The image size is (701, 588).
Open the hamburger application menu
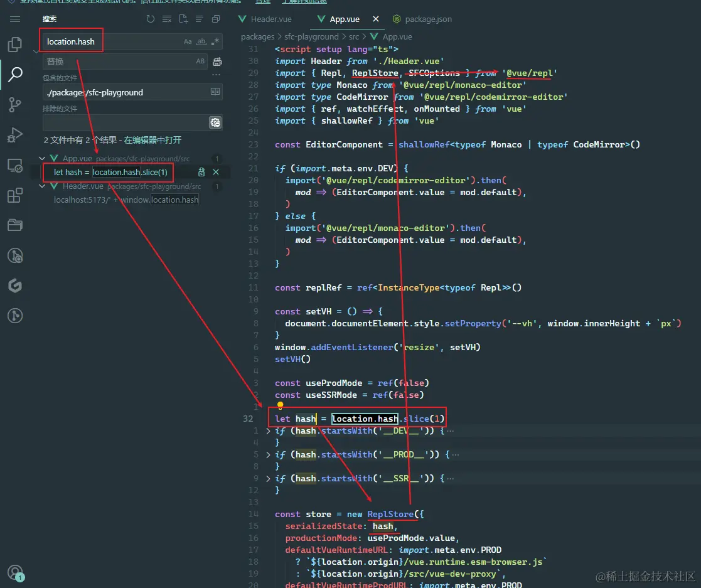tap(15, 19)
